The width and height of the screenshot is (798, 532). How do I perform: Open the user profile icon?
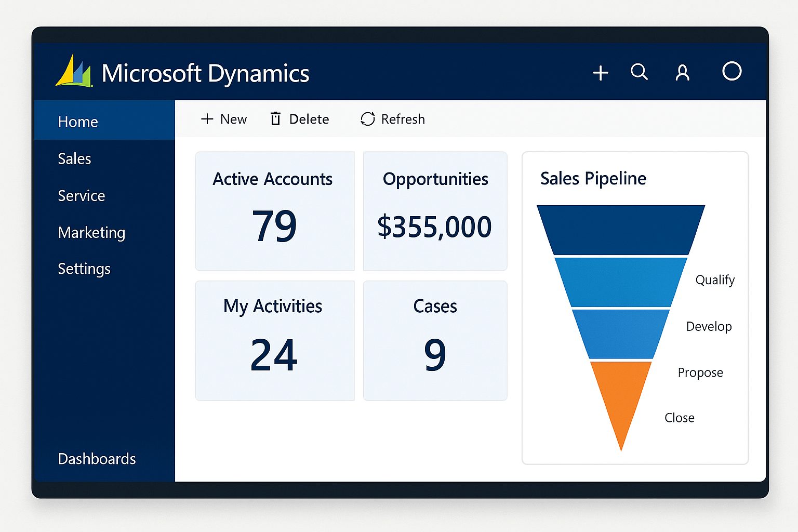pos(682,73)
